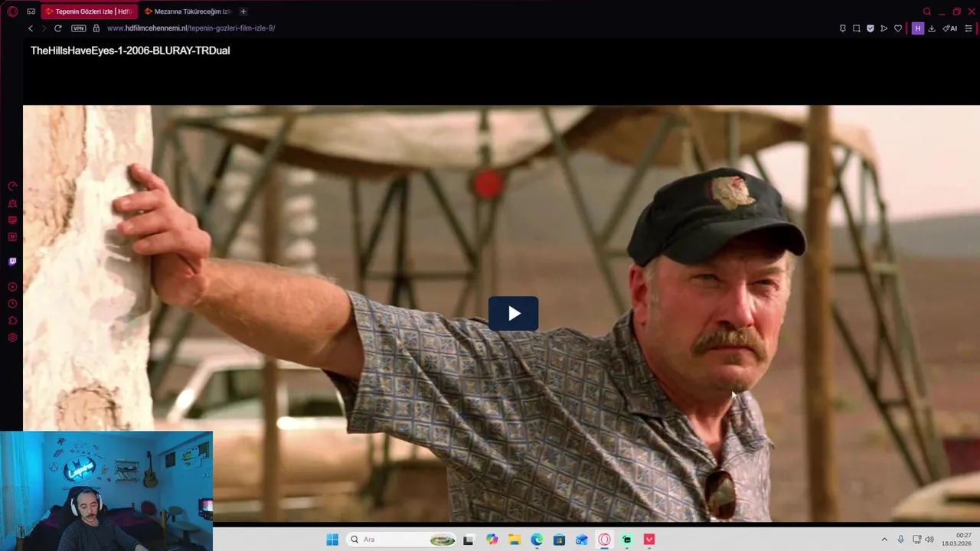Open the volume speaker tray icon
This screenshot has height=551, width=980.
click(929, 540)
